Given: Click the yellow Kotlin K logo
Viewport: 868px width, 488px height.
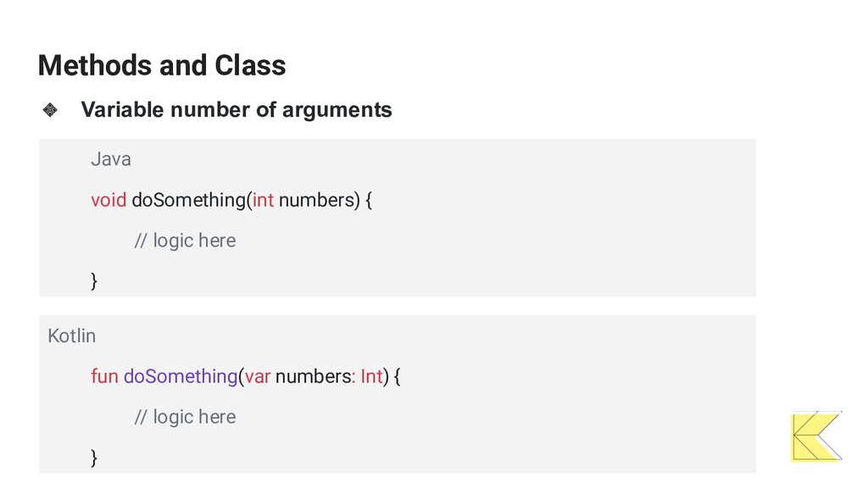Looking at the screenshot, I should (x=817, y=436).
